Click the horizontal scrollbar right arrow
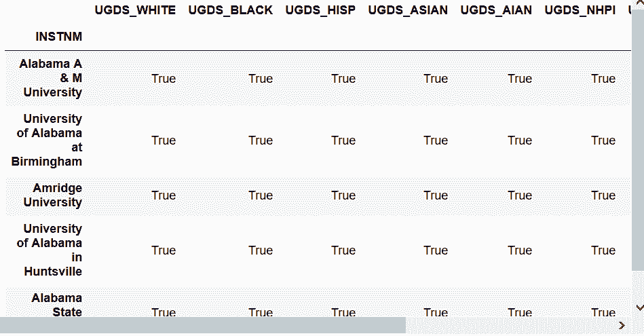Image resolution: width=644 pixels, height=336 pixels. point(622,325)
